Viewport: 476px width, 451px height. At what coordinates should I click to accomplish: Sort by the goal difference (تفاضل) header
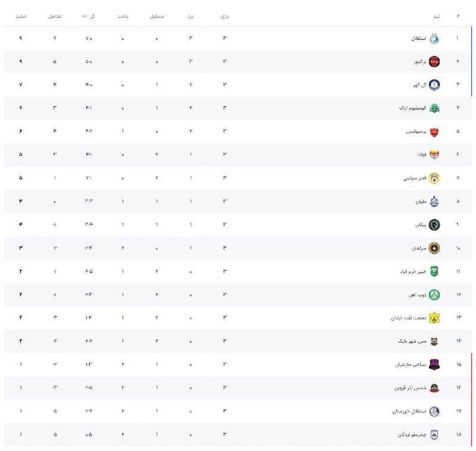tap(55, 16)
